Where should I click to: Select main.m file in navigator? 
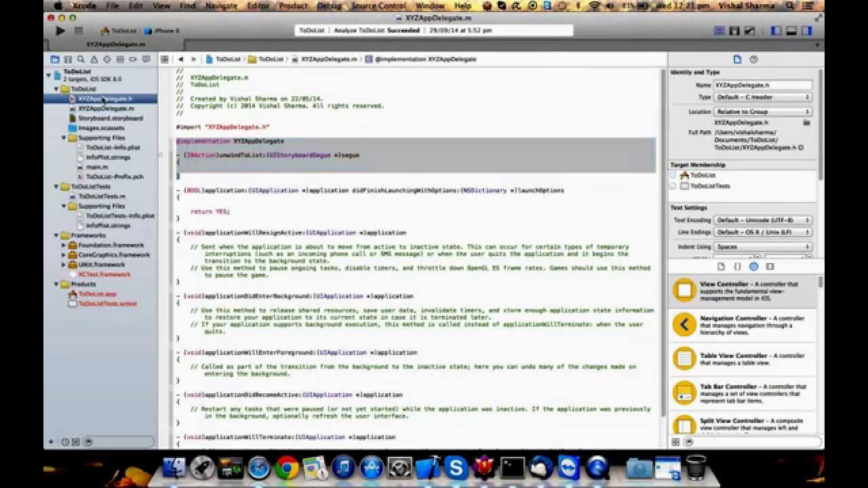[x=96, y=167]
